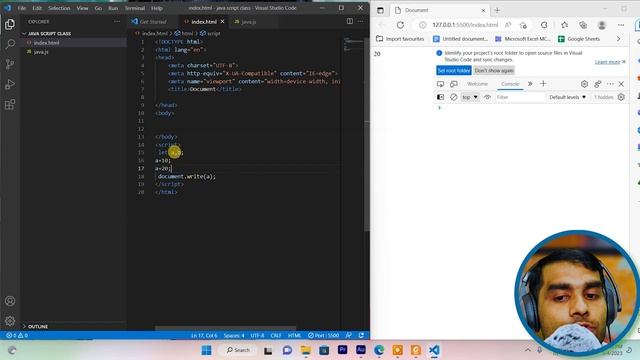Toggle device emulation in DevTools
The image size is (640, 360).
pyautogui.click(x=453, y=84)
